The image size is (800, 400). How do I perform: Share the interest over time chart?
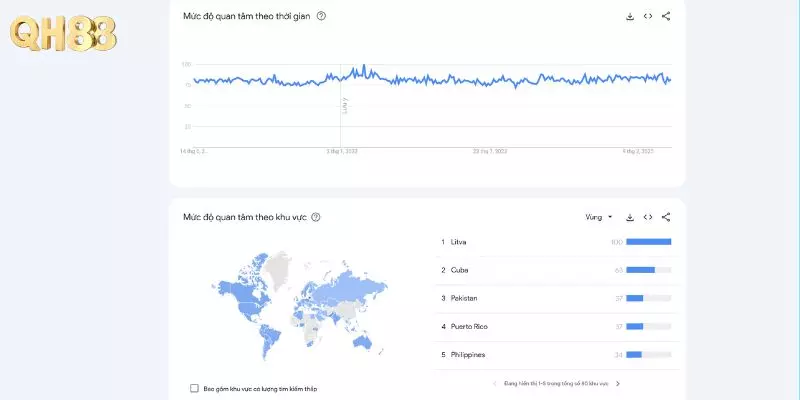(x=666, y=16)
